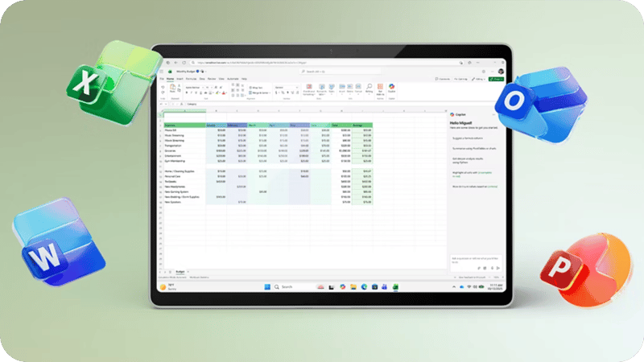Click 'Summarize using PivotTables or charts' suggestion
This screenshot has width=644, height=362.
474,148
